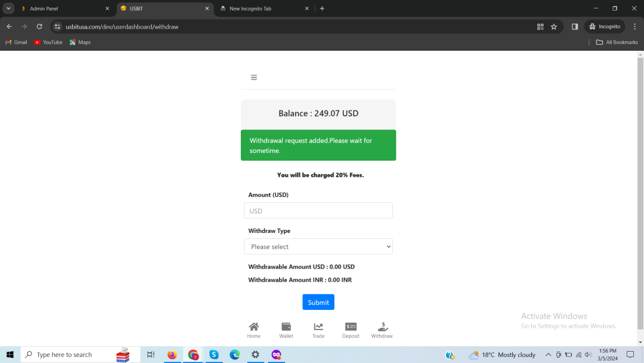
Task: Go to Home in bottom navigation
Action: (254, 327)
